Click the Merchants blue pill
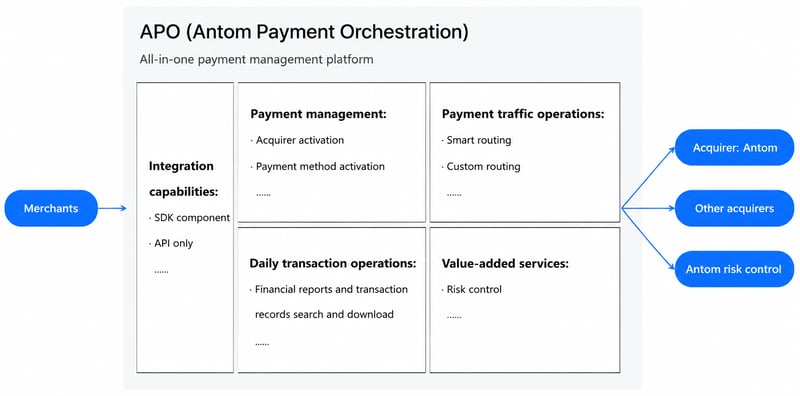The height and width of the screenshot is (396, 800). point(51,208)
